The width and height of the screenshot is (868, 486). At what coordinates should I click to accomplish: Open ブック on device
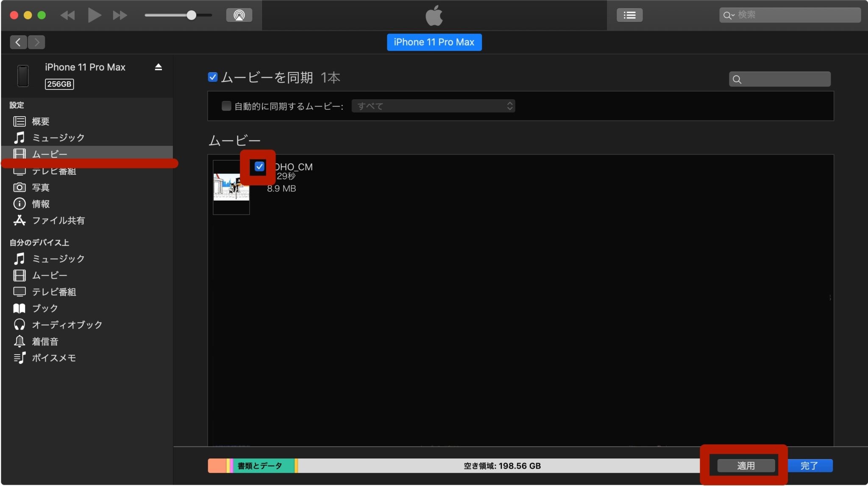[x=87, y=308]
